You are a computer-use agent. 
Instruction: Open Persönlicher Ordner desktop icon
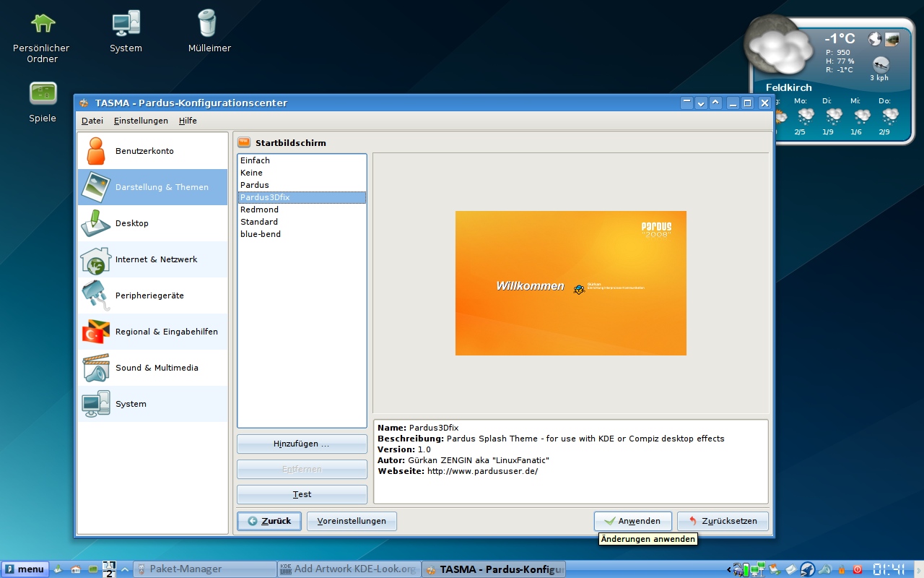tap(42, 37)
